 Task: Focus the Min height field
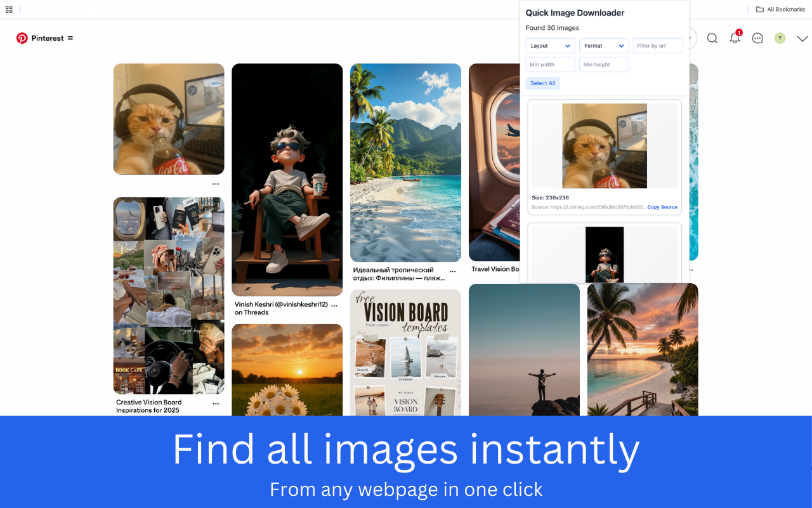604,65
